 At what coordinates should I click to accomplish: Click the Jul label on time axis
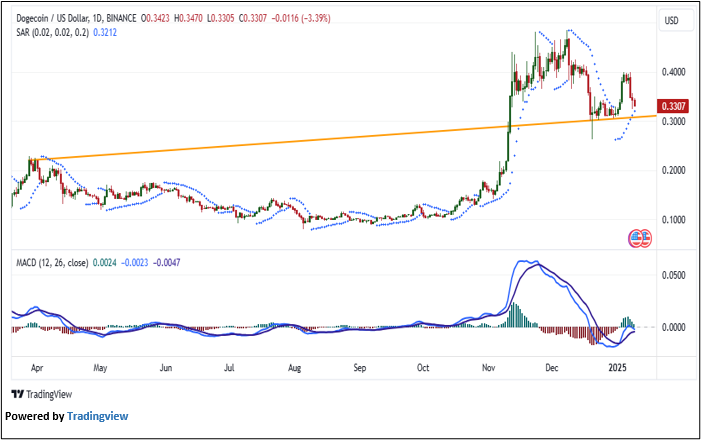[229, 368]
